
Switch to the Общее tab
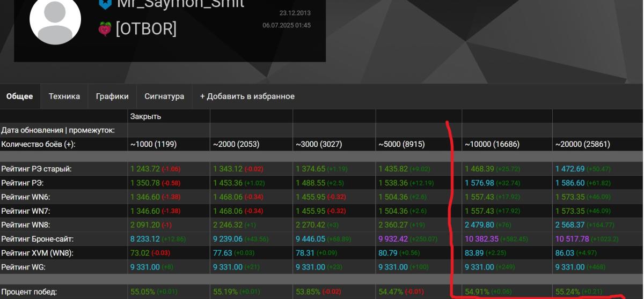(19, 96)
